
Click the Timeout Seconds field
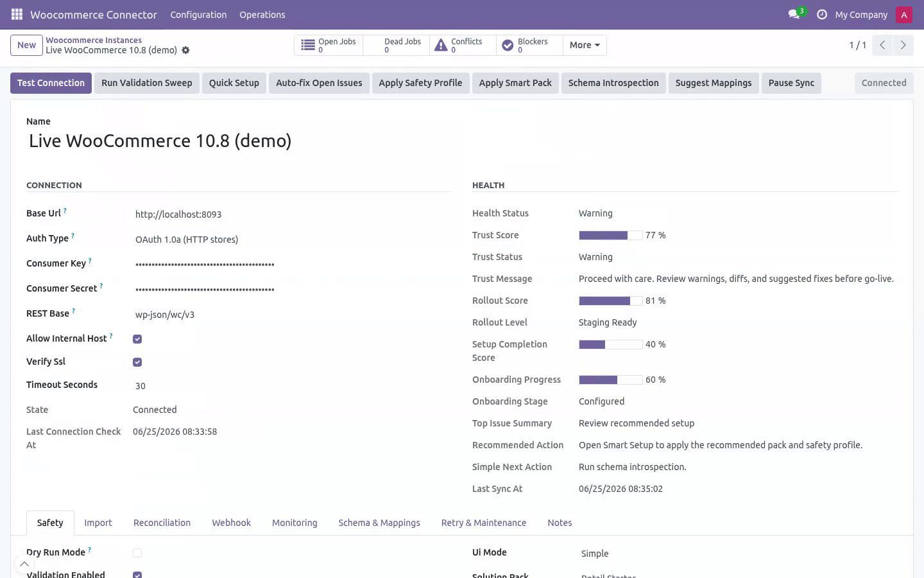click(x=292, y=386)
